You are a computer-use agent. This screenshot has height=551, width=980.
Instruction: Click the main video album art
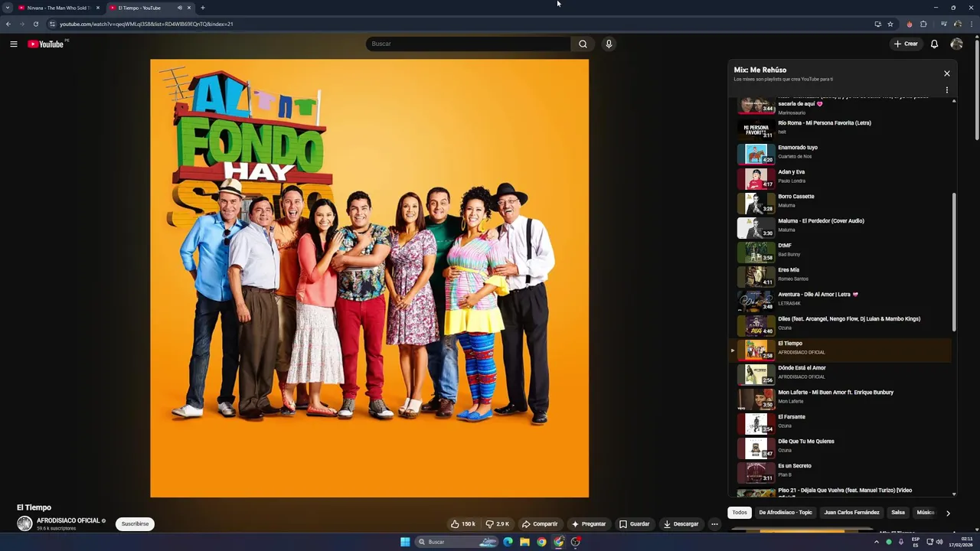[370, 279]
